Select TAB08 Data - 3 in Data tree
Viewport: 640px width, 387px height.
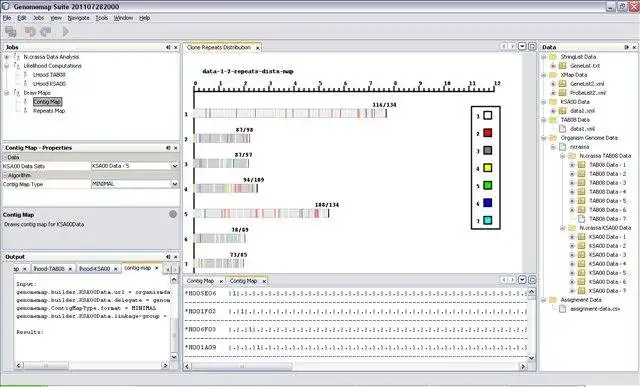pyautogui.click(x=607, y=183)
